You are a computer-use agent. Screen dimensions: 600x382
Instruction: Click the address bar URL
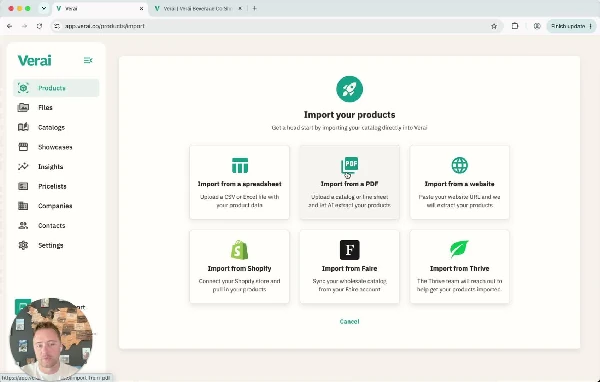click(104, 26)
